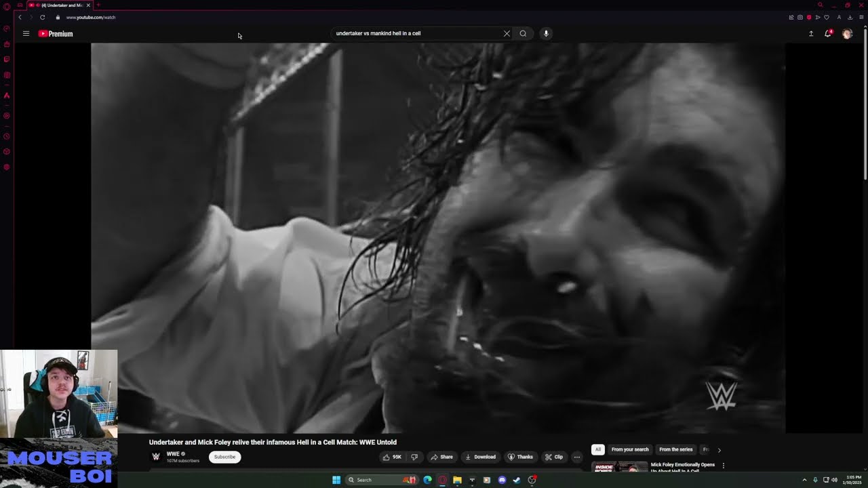868x488 pixels.
Task: Dislike the video with thumbs down
Action: 414,457
